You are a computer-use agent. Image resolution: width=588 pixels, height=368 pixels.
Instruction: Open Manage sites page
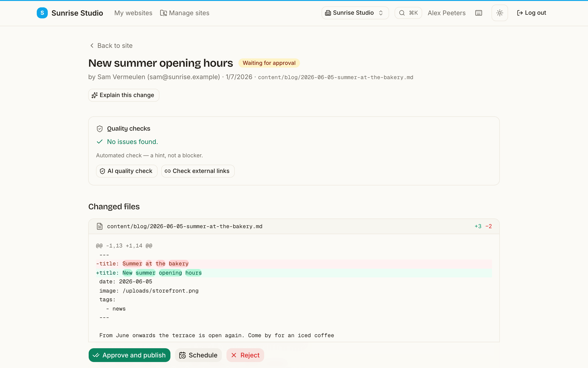185,13
